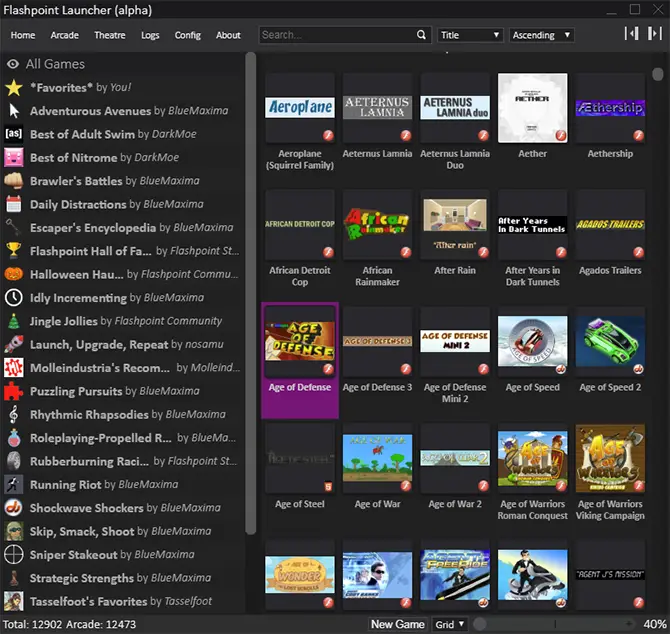
Task: Click the Halloween pumpkin icon
Action: pos(14,274)
